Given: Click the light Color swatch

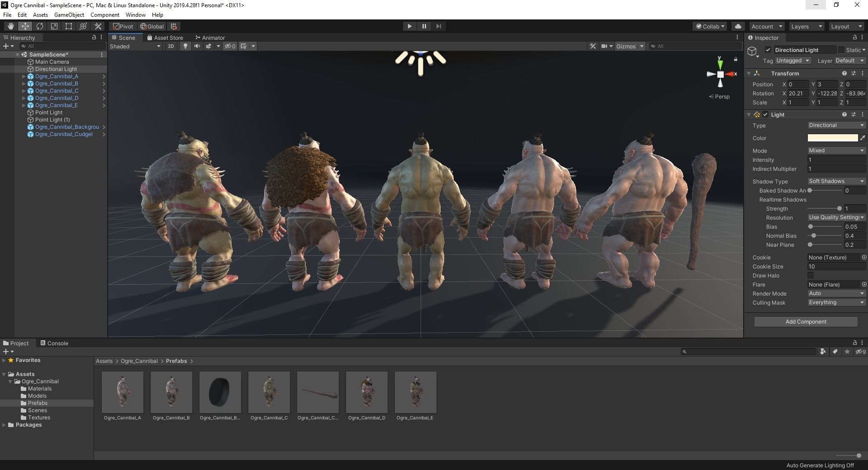Looking at the screenshot, I should pos(833,138).
